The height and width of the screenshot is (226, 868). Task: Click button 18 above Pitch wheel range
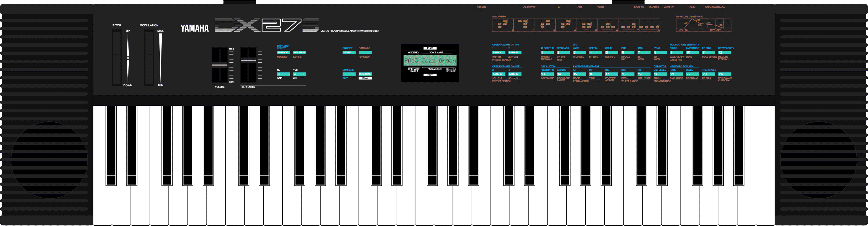pyautogui.click(x=628, y=74)
